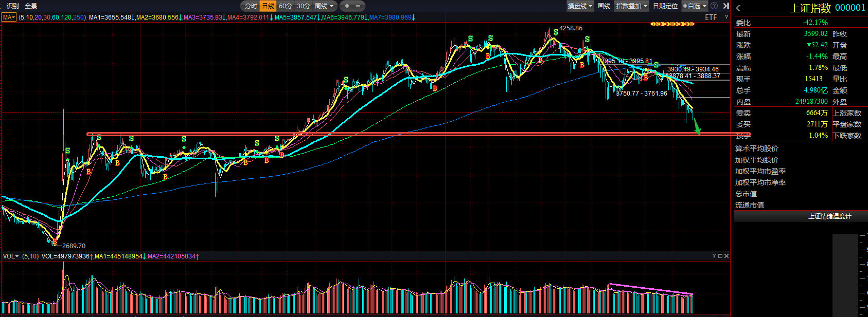Screen dimensions: 868x317
Task: Click the small help question mark beside ETF
Action: click(727, 17)
